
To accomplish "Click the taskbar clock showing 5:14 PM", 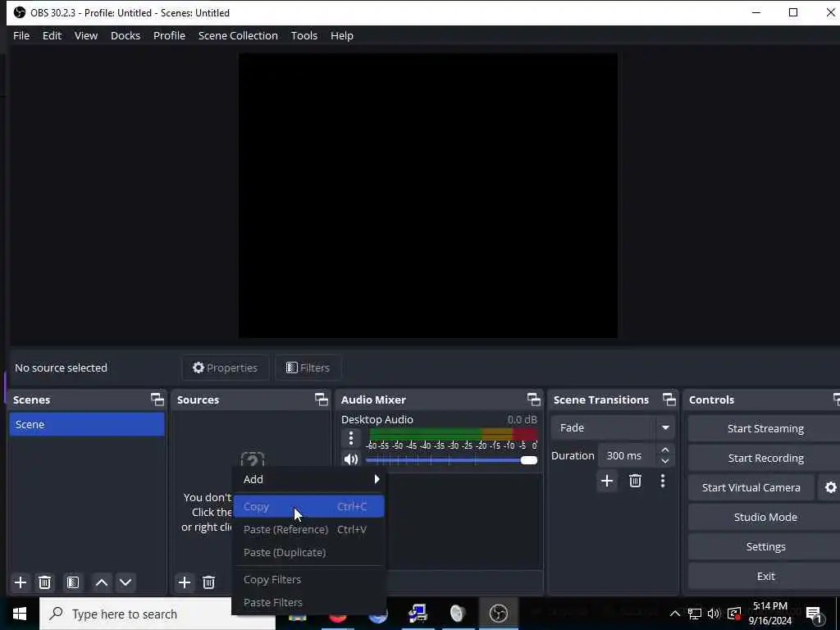I will (769, 614).
